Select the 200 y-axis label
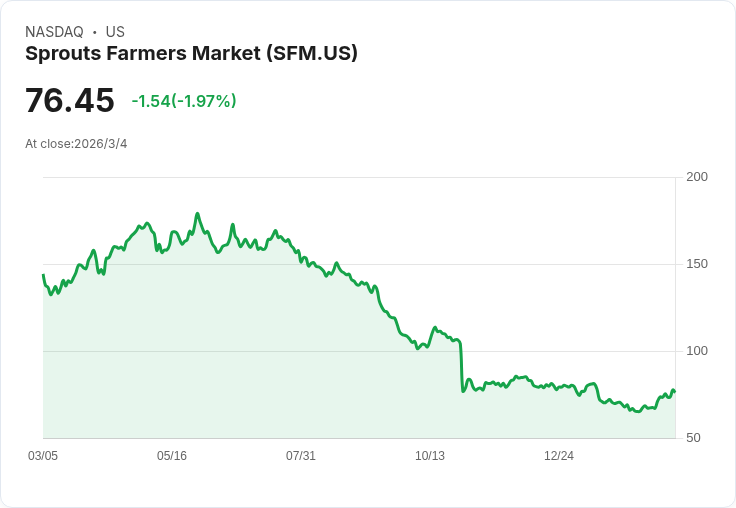This screenshot has width=736, height=508. 697,177
